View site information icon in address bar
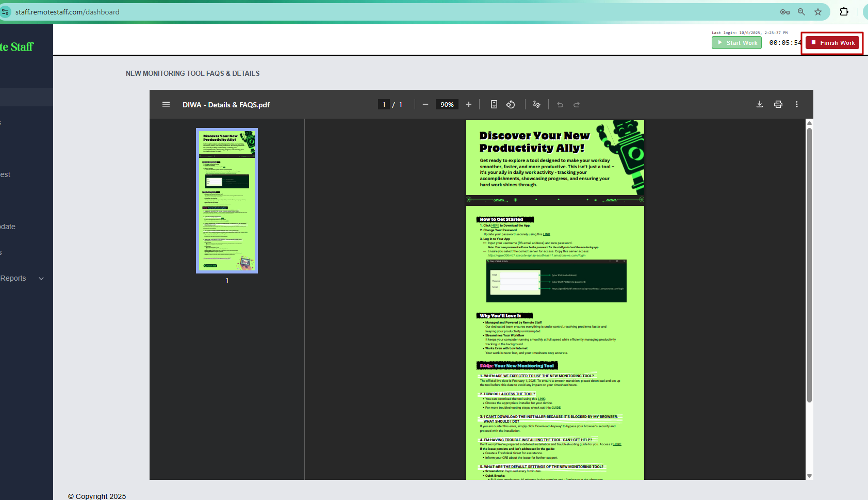Image resolution: width=868 pixels, height=500 pixels. click(x=5, y=12)
